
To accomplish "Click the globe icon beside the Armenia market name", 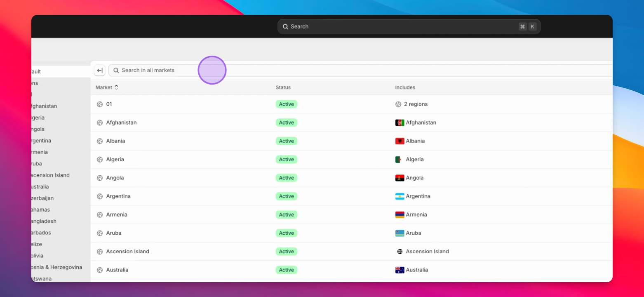I will point(100,215).
